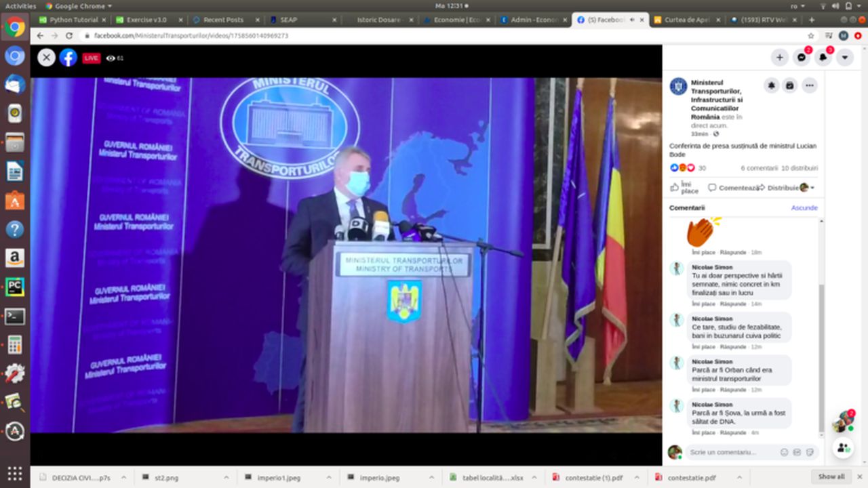Expand the Facebook account dropdown arrow

pyautogui.click(x=845, y=58)
